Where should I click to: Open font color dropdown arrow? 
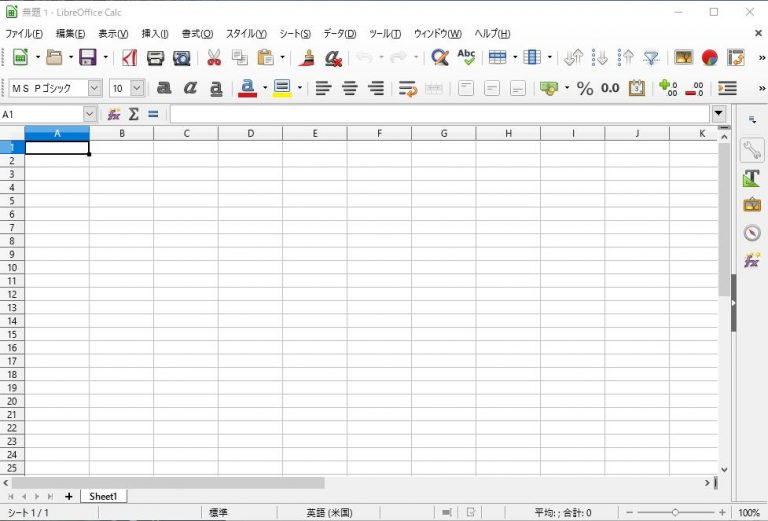coord(265,89)
